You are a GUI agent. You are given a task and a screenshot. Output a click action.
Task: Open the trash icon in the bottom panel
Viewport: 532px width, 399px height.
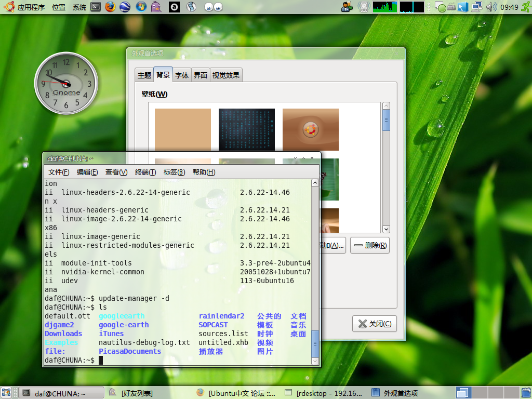(x=525, y=393)
